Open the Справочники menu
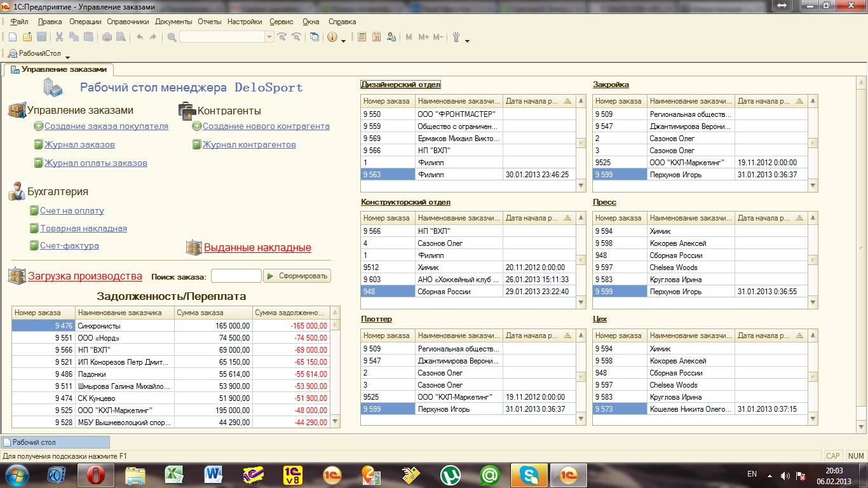The width and height of the screenshot is (868, 488). coord(128,22)
